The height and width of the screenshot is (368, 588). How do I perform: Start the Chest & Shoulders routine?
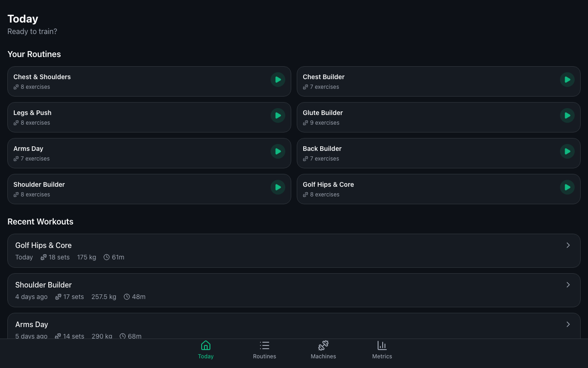277,80
